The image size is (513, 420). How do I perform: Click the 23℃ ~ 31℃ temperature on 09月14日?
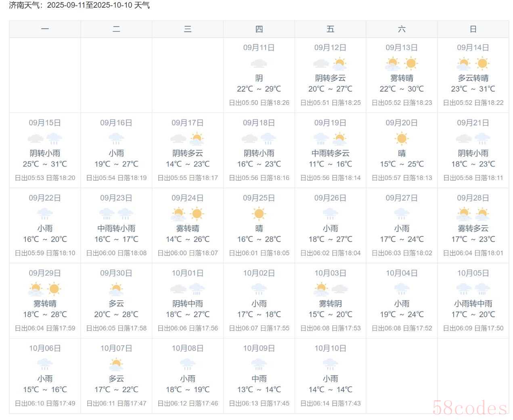tap(473, 89)
